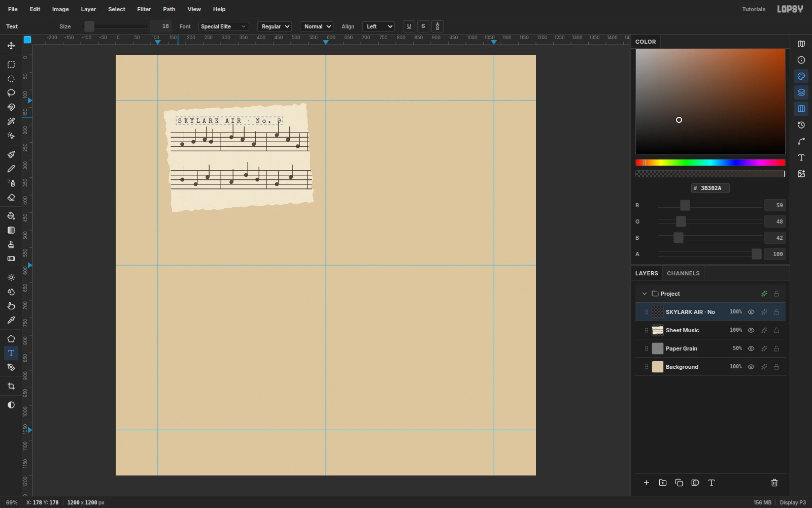Open the Tutorials link
The width and height of the screenshot is (812, 508).
754,9
